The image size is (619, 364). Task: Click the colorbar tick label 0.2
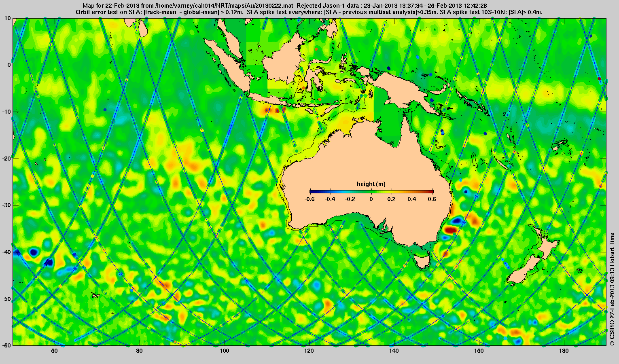(x=392, y=199)
